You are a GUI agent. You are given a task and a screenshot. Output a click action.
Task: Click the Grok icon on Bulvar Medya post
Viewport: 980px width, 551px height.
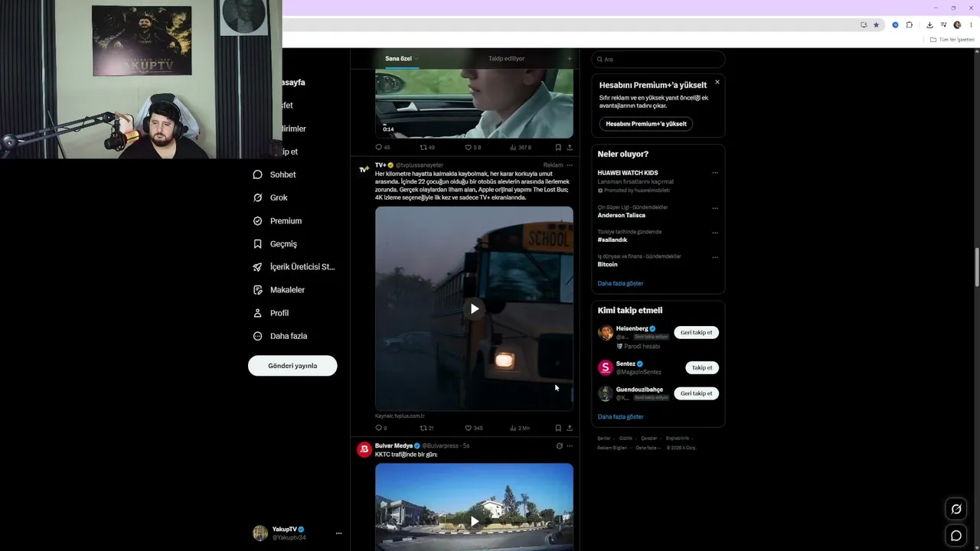pyautogui.click(x=559, y=445)
